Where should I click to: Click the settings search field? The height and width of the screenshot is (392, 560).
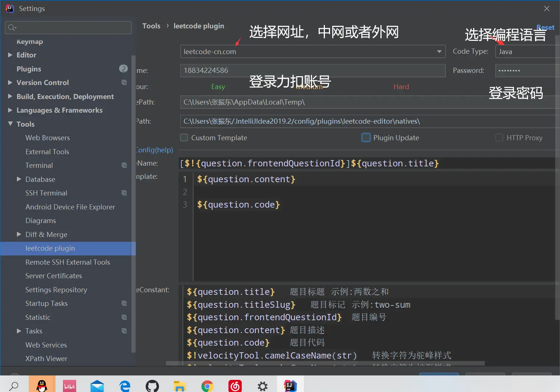pyautogui.click(x=68, y=28)
